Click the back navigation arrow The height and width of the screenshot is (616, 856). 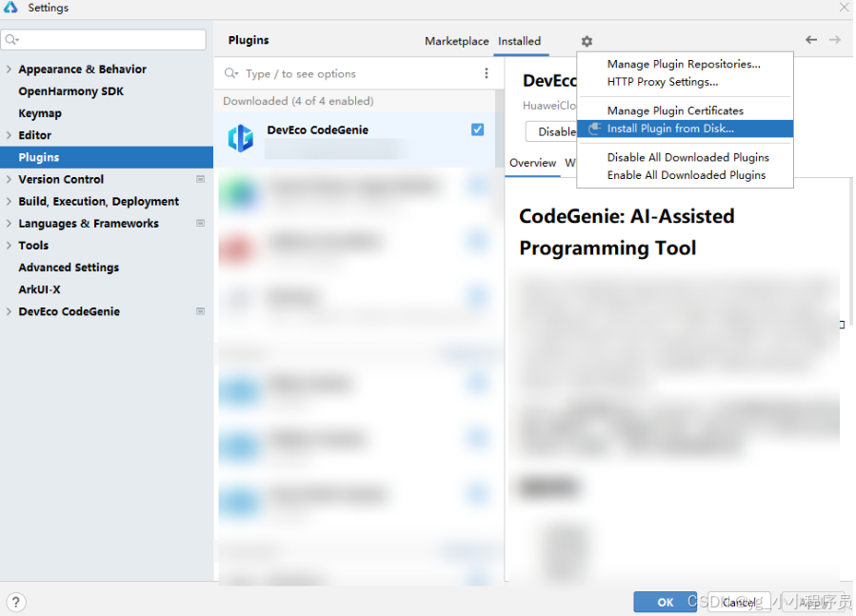tap(813, 39)
